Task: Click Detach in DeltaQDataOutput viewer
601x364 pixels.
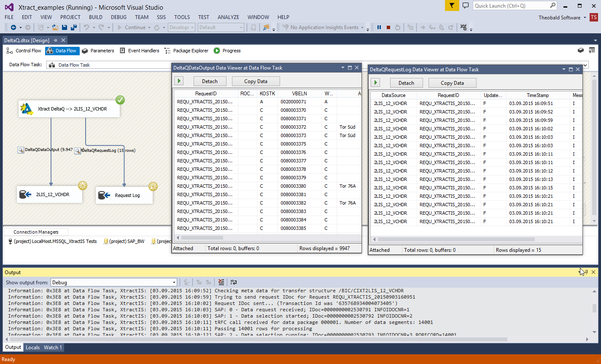Action: pyautogui.click(x=210, y=81)
